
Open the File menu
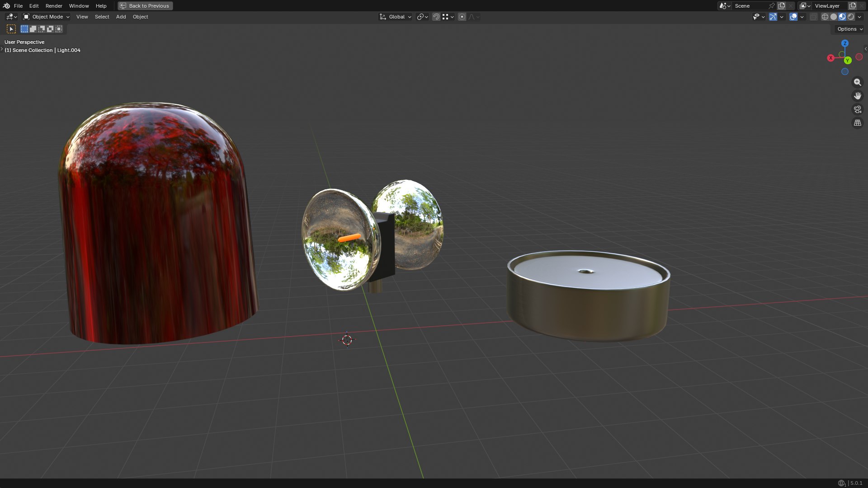coord(18,6)
